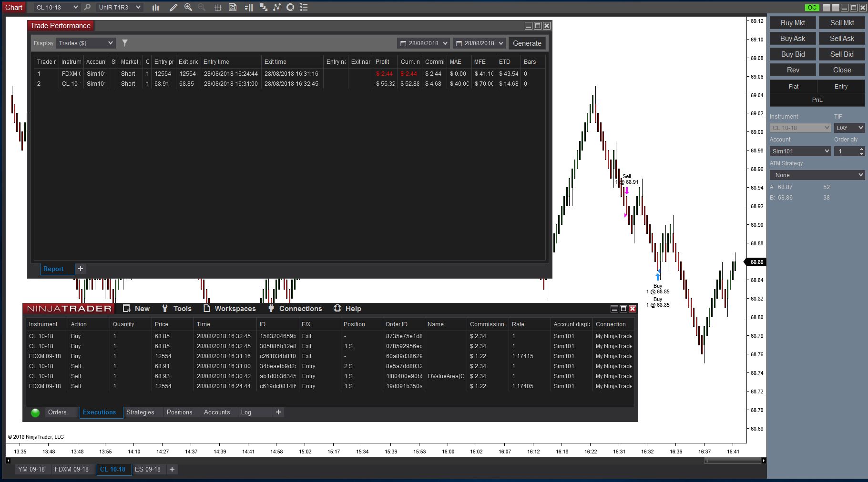Select the Flat display option

pos(794,87)
